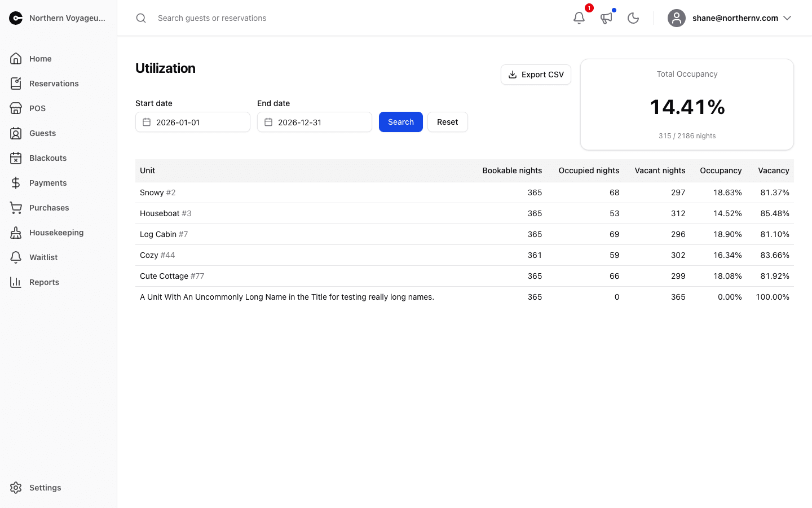Click the 69 occupied nights cell
This screenshot has width=812, height=508.
[614, 234]
